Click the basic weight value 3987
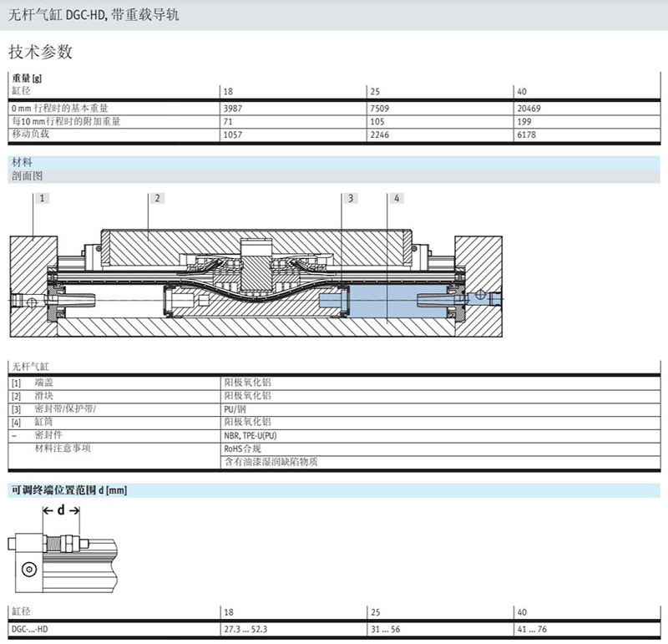Screen dimensions: 668x644 233,109
